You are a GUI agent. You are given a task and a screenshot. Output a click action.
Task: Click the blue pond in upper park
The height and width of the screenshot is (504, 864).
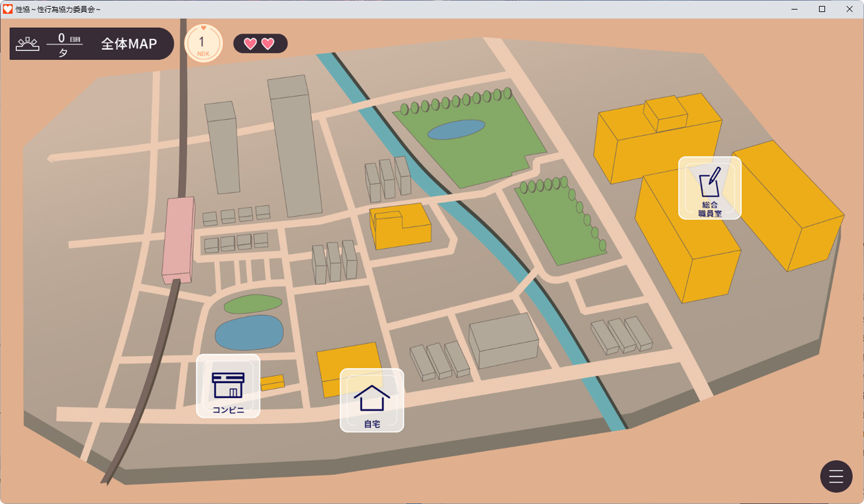point(456,129)
